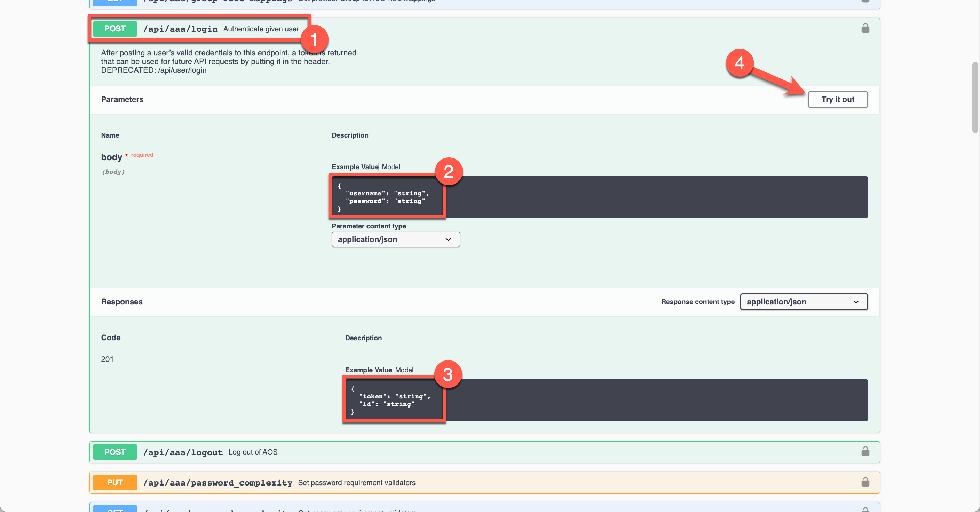Click lock icon on /api/aaa/login row
The height and width of the screenshot is (512, 980).
(x=865, y=29)
